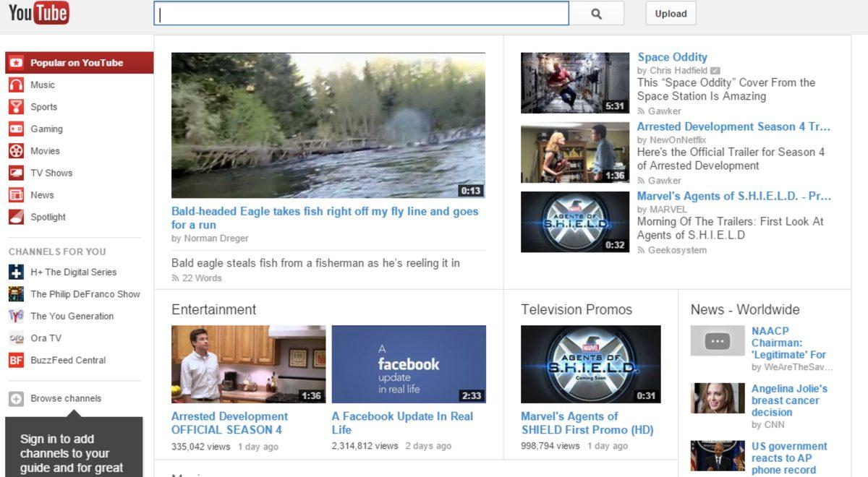Click the Popular on YouTube star icon
The width and height of the screenshot is (868, 477).
tap(16, 63)
